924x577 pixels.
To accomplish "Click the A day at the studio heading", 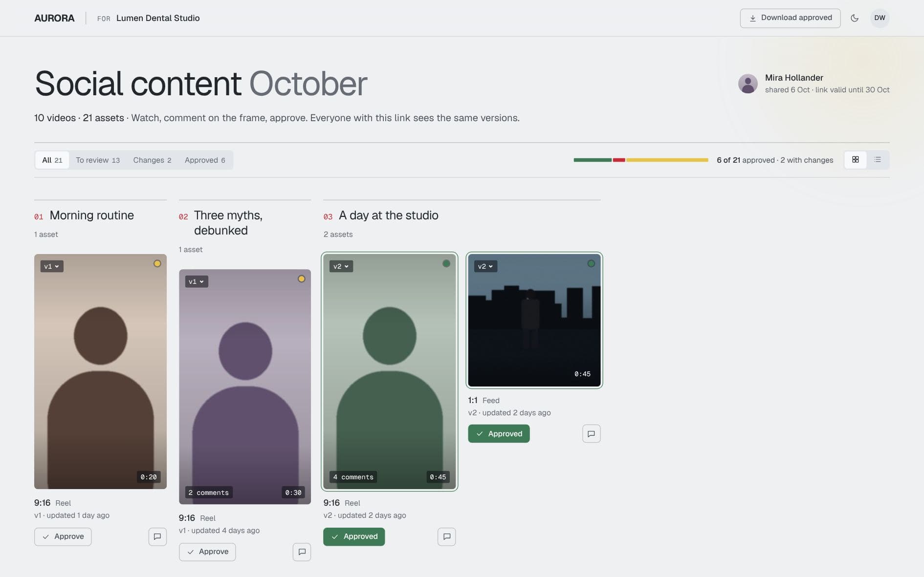I will coord(389,215).
